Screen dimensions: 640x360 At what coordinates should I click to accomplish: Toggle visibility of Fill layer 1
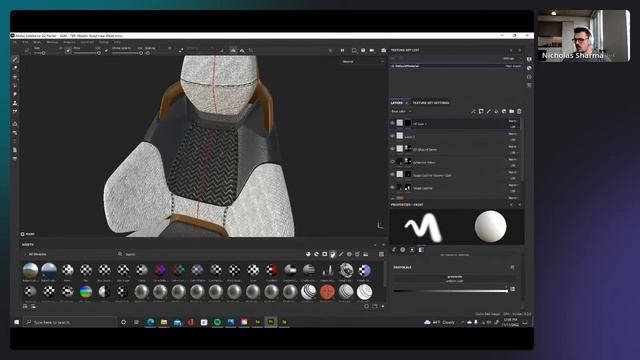tap(392, 123)
